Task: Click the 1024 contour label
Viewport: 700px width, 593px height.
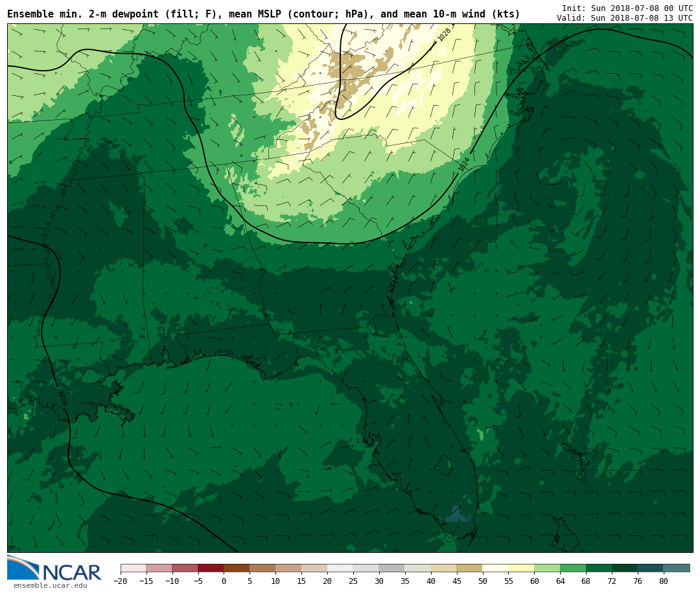Action: pos(463,165)
